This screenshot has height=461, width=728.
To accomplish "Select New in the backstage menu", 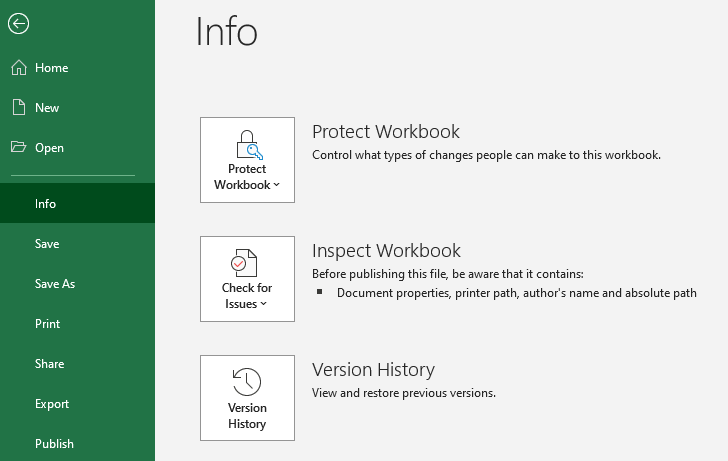I will pos(78,108).
